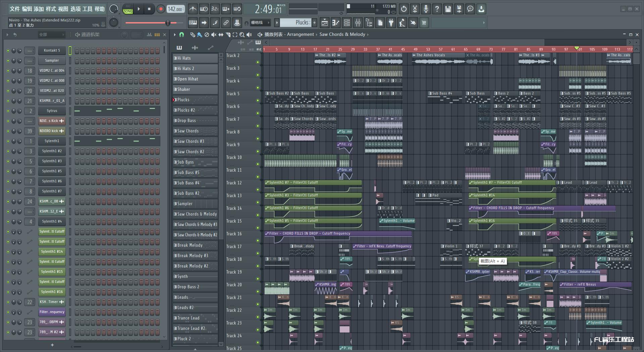The width and height of the screenshot is (644, 352).
Task: Click the red Record button
Action: 161,9
